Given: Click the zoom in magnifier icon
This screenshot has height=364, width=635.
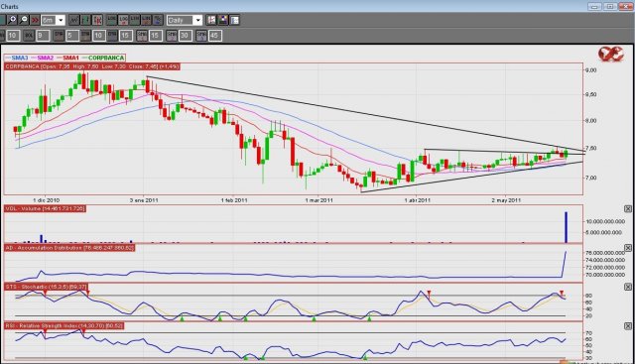Looking at the screenshot, I should (12, 20).
